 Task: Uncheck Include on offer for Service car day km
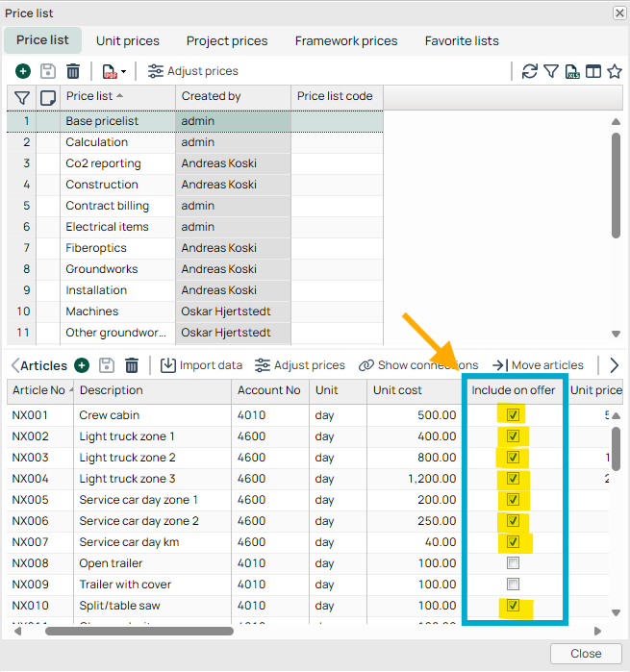tap(513, 542)
